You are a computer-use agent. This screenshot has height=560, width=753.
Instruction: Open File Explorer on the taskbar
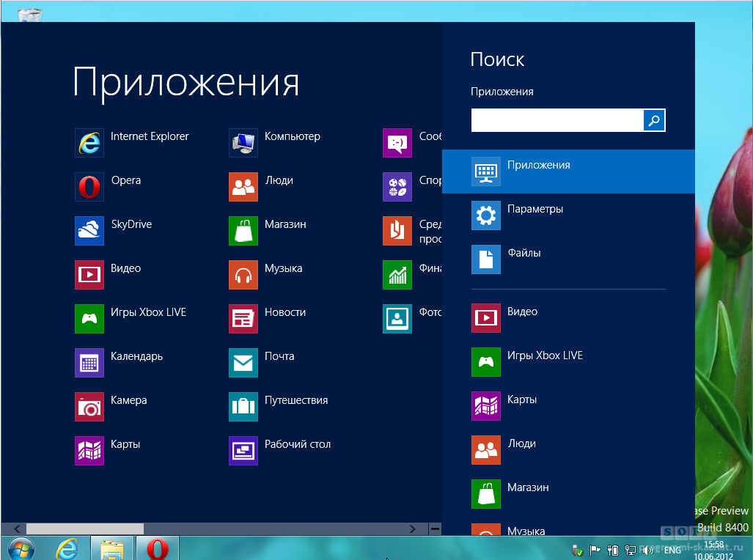pyautogui.click(x=112, y=549)
